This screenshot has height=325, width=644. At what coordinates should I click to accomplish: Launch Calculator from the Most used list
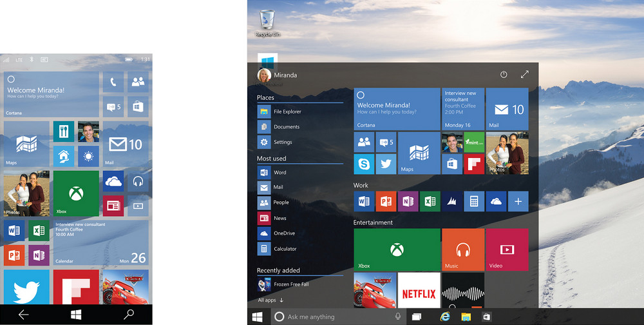pyautogui.click(x=300, y=249)
